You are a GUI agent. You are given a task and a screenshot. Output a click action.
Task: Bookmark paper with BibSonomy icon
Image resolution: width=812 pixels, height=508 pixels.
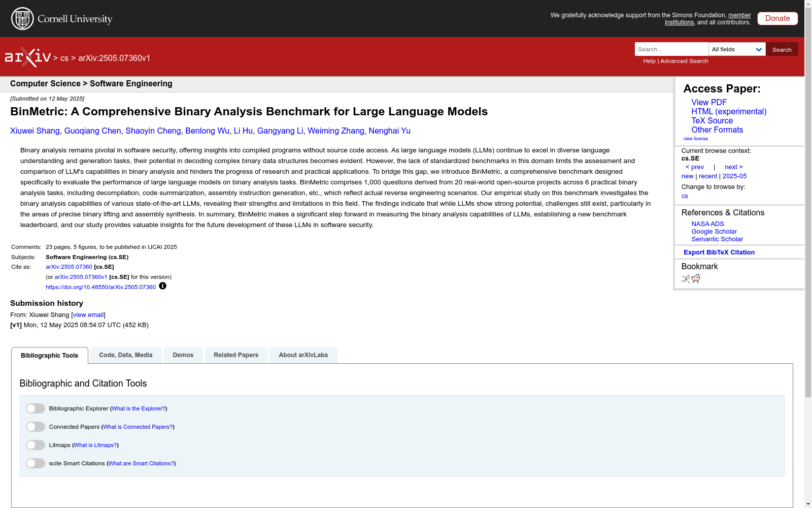pyautogui.click(x=686, y=278)
